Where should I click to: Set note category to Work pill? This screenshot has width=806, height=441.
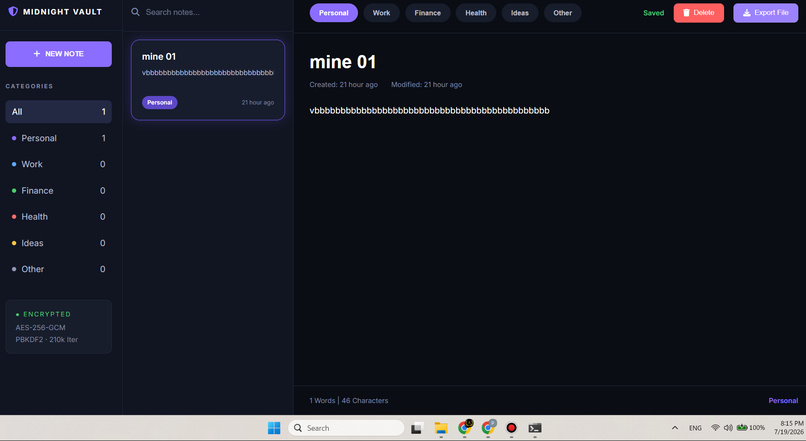pos(381,13)
